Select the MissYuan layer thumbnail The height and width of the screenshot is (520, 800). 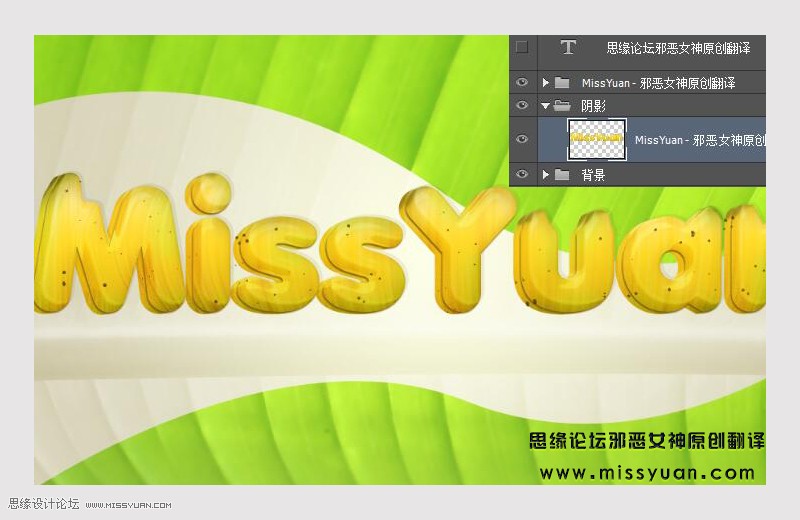597,139
